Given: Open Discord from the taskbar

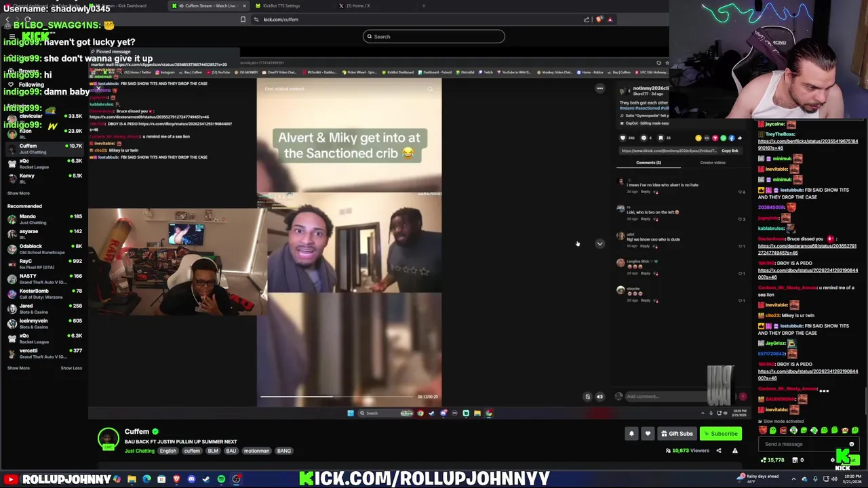Looking at the screenshot, I should (x=191, y=480).
